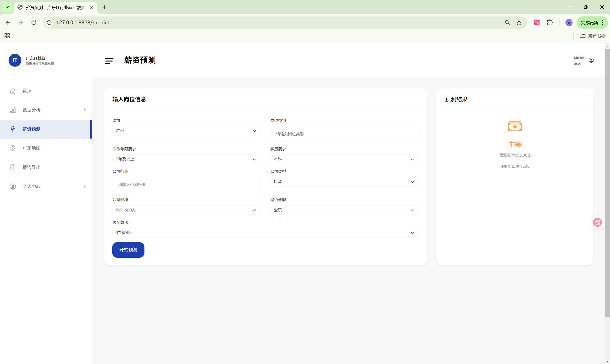
Task: Bookmark the page via the star icon
Action: (519, 22)
